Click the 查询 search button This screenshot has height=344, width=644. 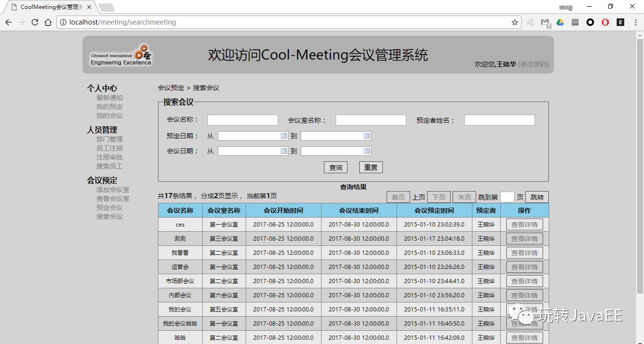point(336,168)
